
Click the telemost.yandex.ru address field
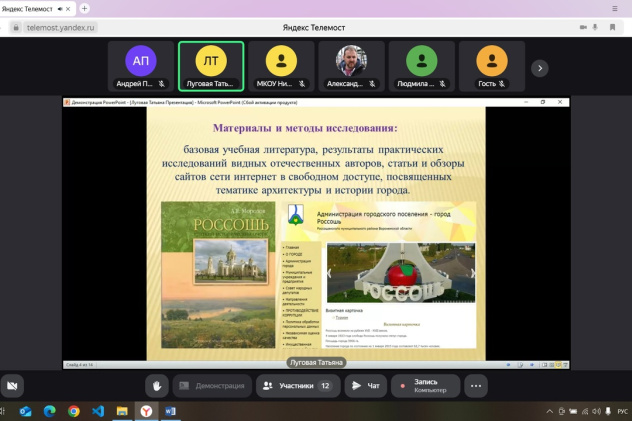tap(60, 27)
